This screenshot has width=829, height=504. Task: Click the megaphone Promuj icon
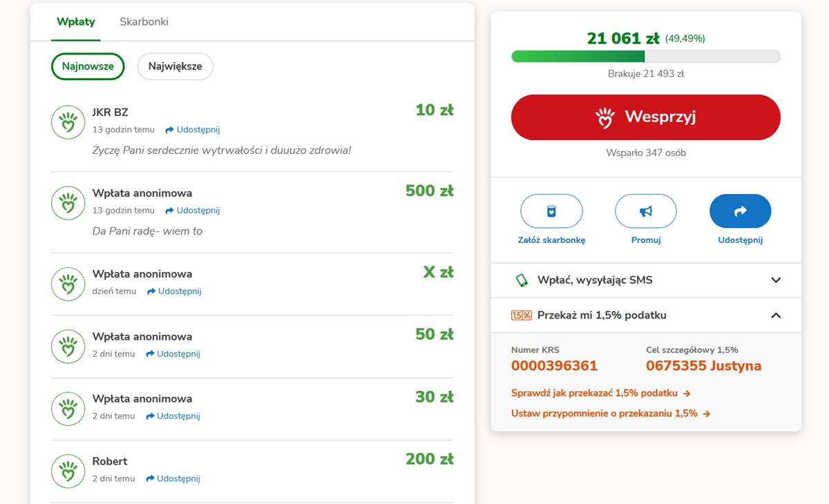click(x=645, y=211)
